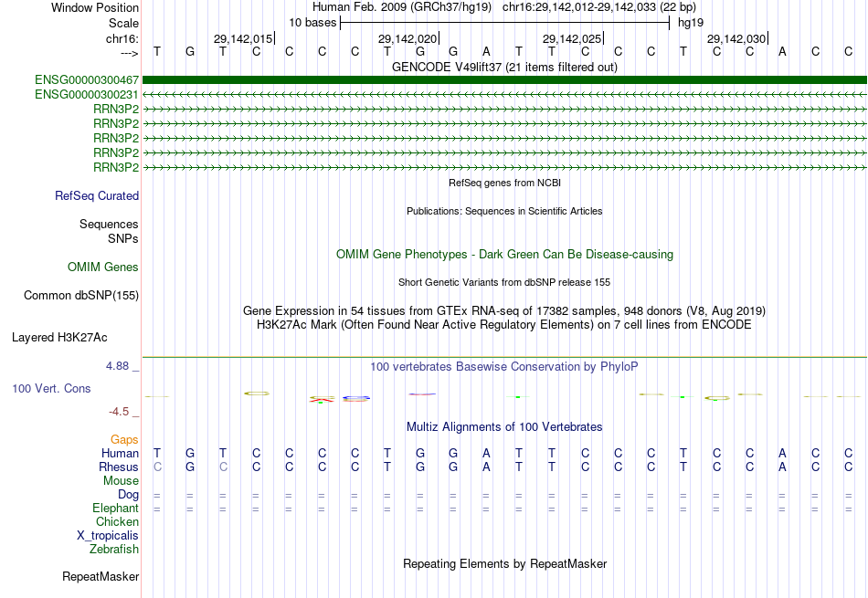868x598 pixels.
Task: Click the ENSG00000300231 gene label
Action: pyautogui.click(x=87, y=95)
